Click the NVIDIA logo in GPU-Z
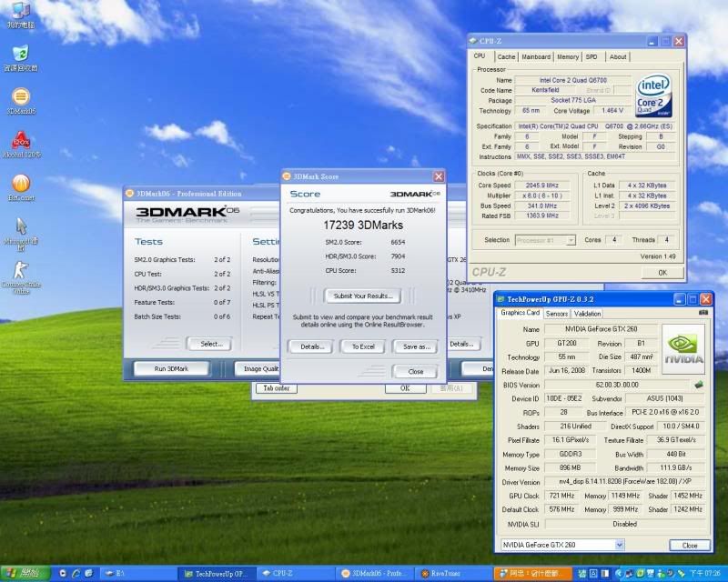Screen dimensions: 728x582 (x=683, y=349)
